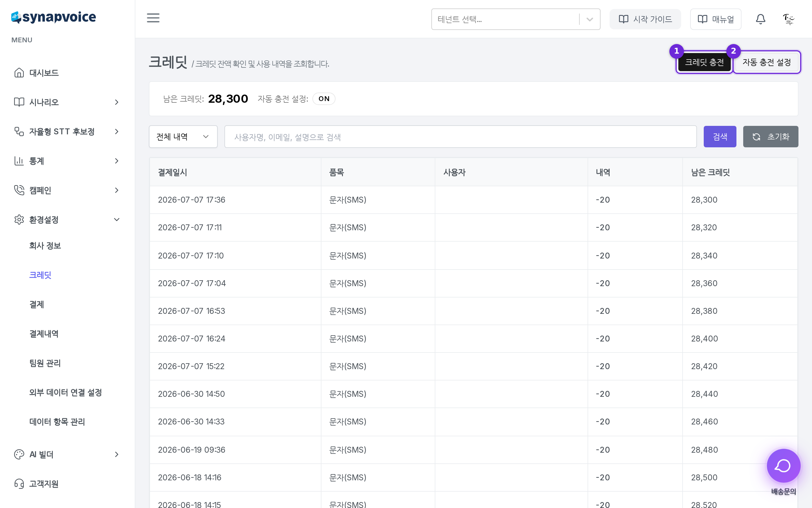Click the 크레딧 충전 button
Screen dimensions: 812x508
pos(704,62)
